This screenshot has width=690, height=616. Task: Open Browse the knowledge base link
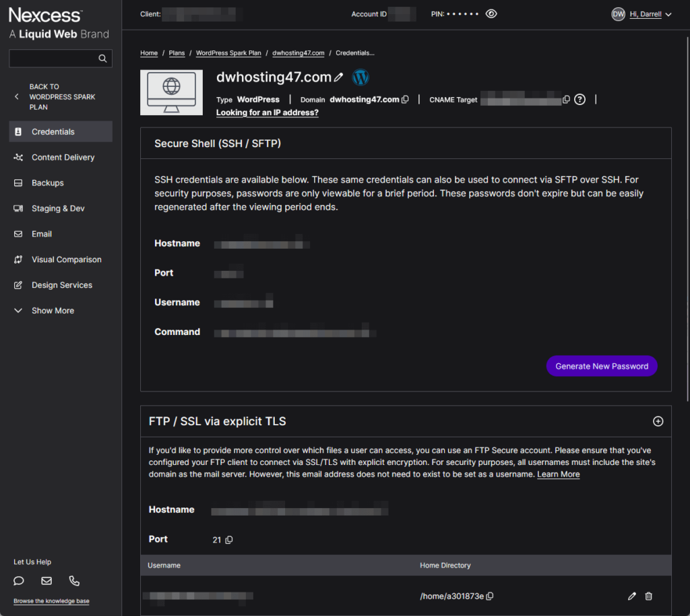[x=51, y=601]
